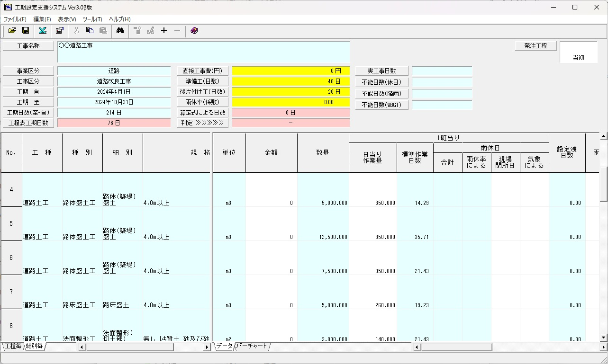Select row number 5 header in the table
Image resolution: width=608 pixels, height=364 pixels.
11,224
